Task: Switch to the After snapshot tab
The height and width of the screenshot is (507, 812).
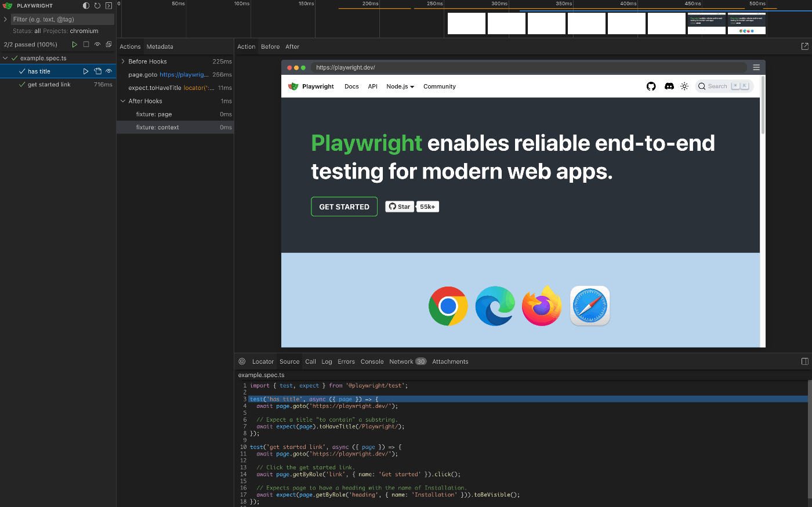Action: [292, 46]
